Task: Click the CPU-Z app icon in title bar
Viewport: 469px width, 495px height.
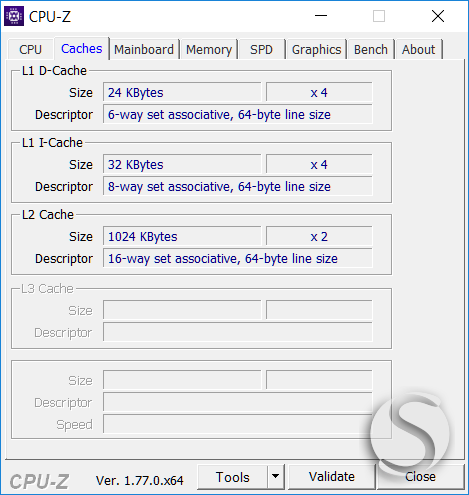Action: (14, 16)
